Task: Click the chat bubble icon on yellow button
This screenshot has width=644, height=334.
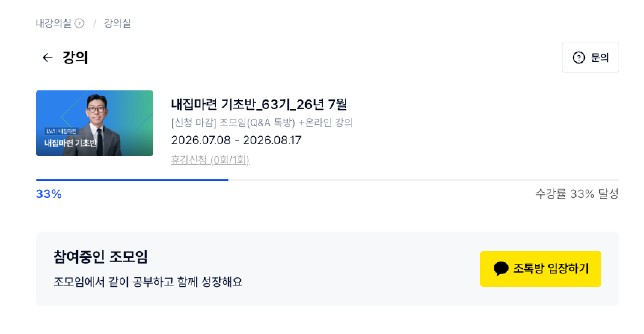Action: coord(501,269)
